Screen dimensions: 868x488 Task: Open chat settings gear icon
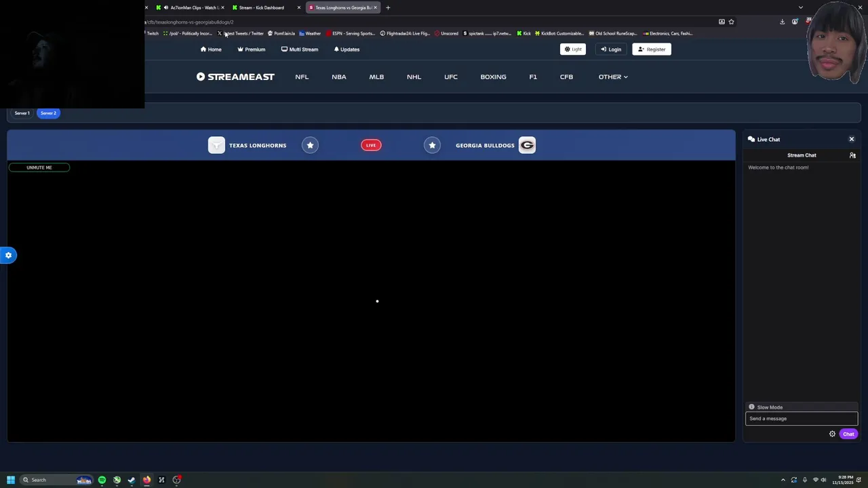[x=832, y=434]
